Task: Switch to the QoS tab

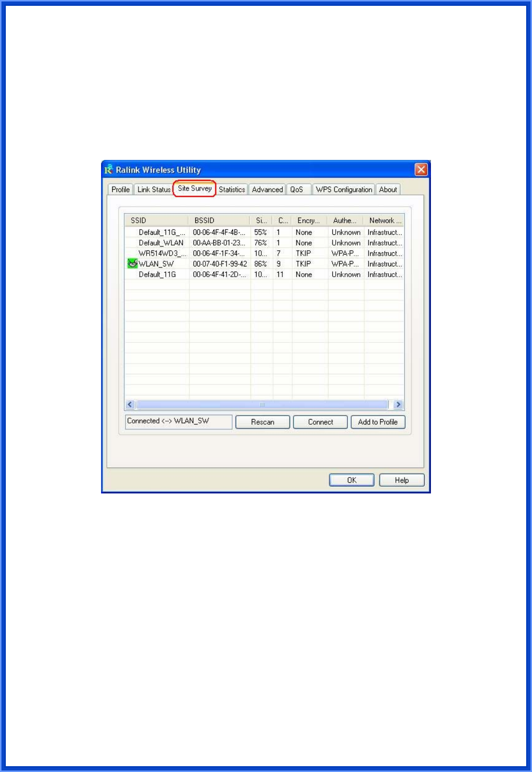Action: click(297, 190)
